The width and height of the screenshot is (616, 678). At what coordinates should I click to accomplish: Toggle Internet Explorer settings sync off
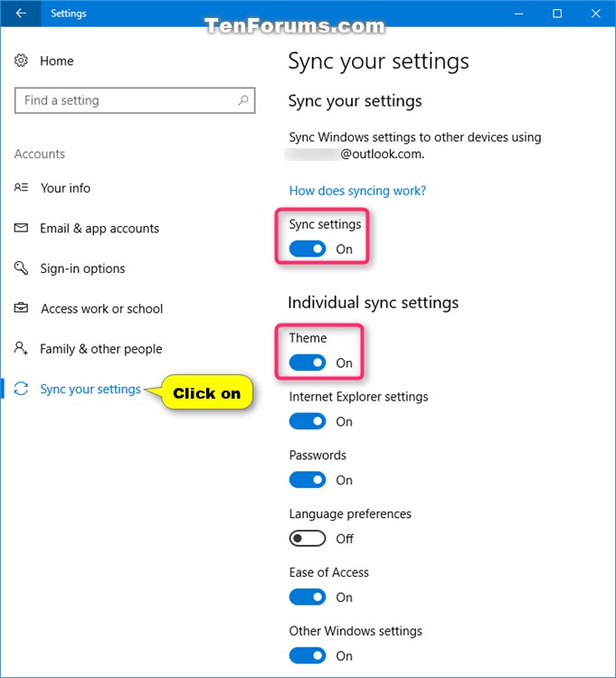pyautogui.click(x=308, y=421)
